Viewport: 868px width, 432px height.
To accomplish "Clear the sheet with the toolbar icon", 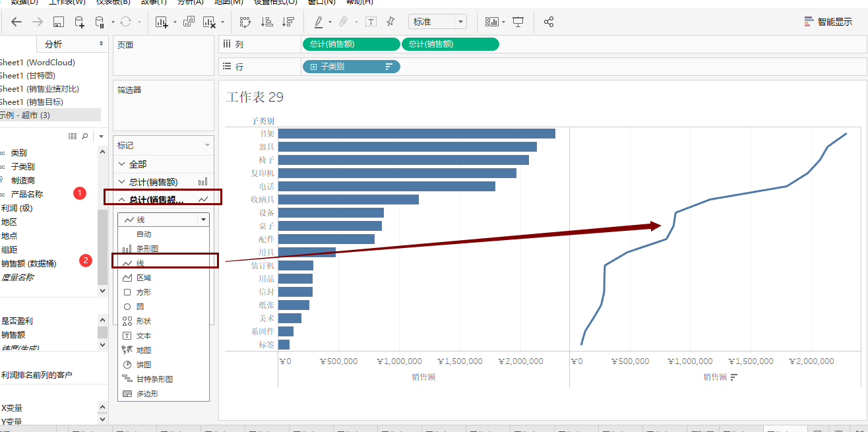I will coord(210,22).
